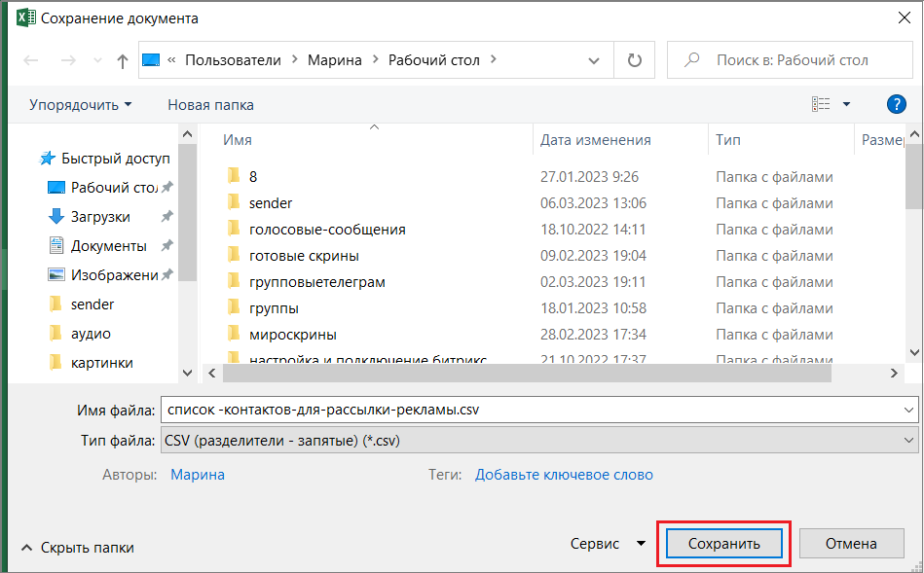Select the готовые скрины folder
This screenshot has height=573, width=924.
(304, 256)
